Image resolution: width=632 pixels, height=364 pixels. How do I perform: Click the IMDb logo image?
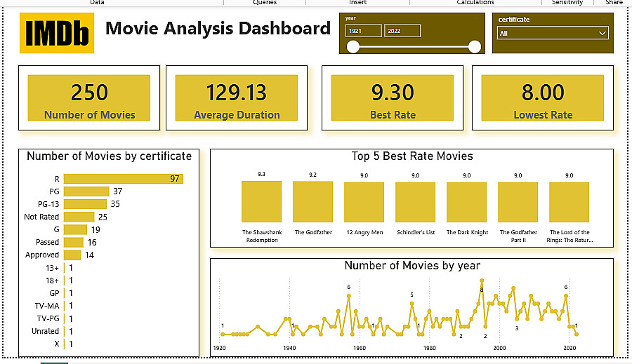(x=57, y=33)
